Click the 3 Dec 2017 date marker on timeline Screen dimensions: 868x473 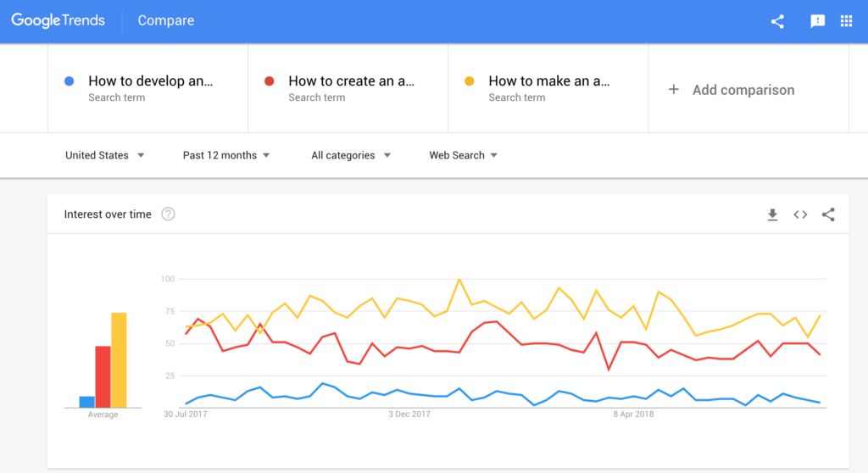pyautogui.click(x=409, y=415)
